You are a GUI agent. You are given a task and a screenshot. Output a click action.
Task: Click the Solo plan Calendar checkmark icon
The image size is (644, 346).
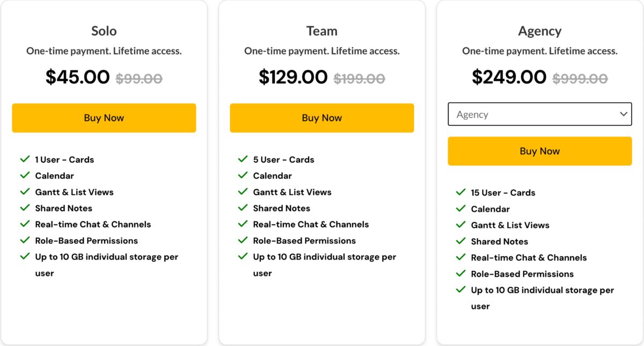click(x=25, y=175)
